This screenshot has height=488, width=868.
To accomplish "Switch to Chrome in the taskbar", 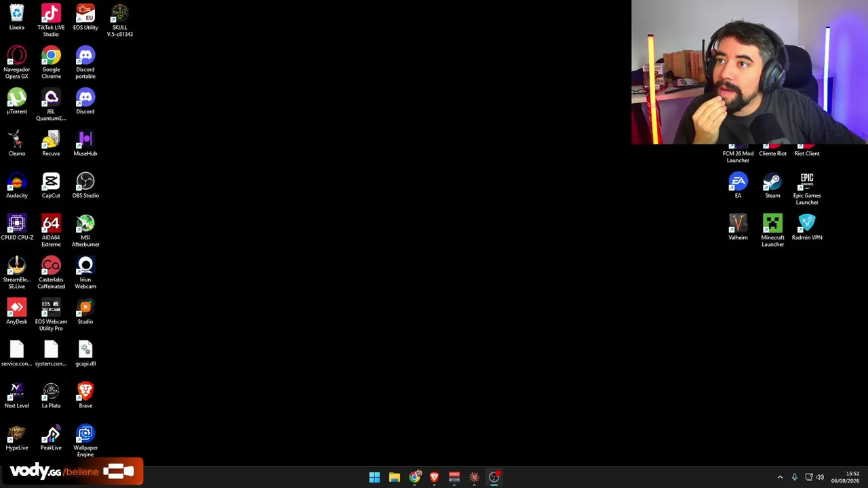I will tap(414, 477).
